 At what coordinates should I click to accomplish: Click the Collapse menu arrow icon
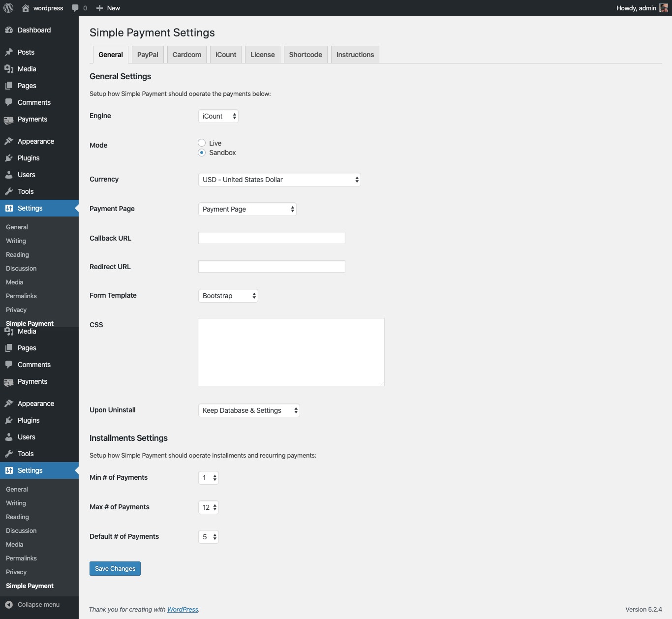point(9,605)
